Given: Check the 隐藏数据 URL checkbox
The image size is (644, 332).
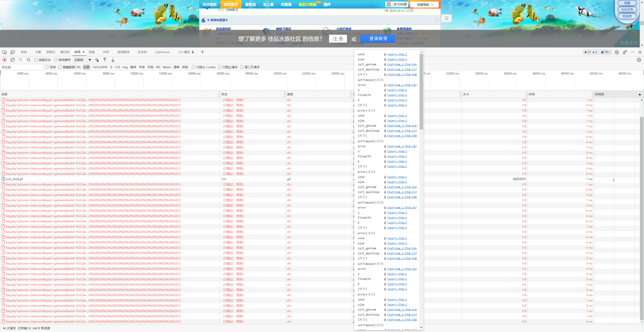Looking at the screenshot, I should [60, 67].
